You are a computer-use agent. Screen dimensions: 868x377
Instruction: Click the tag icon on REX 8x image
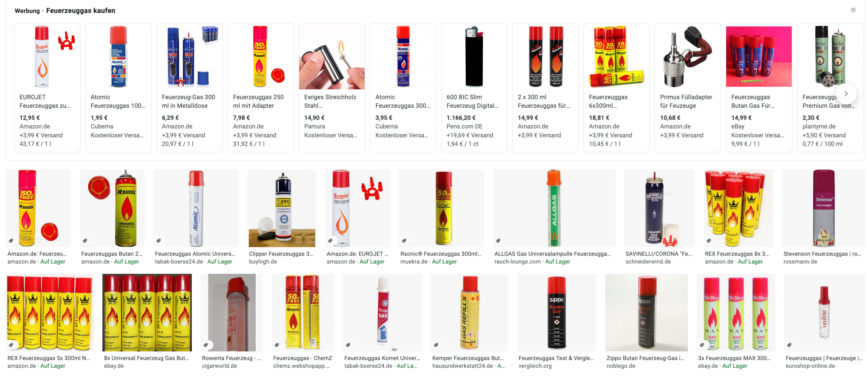(x=709, y=241)
